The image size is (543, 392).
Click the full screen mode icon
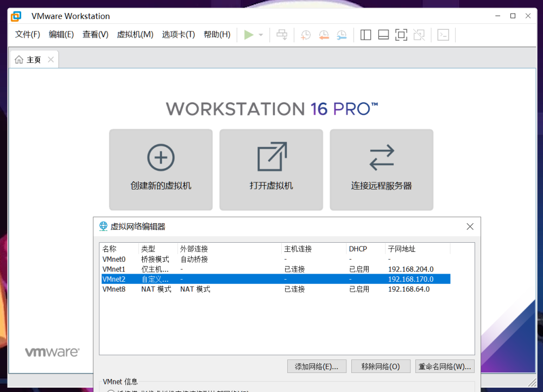401,35
